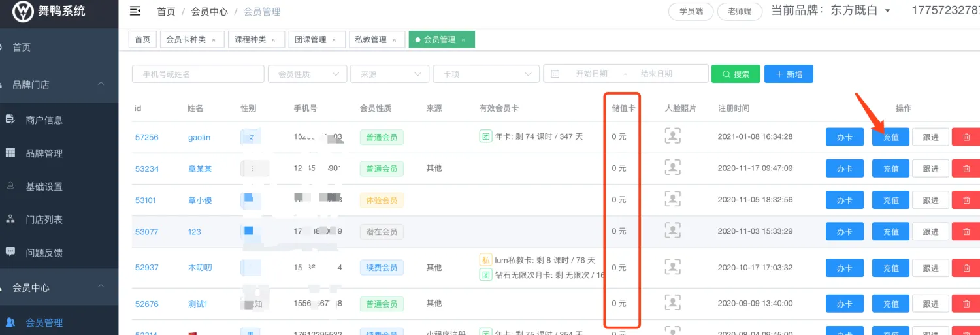Click the green 搜索 button
This screenshot has height=335, width=980.
click(736, 74)
